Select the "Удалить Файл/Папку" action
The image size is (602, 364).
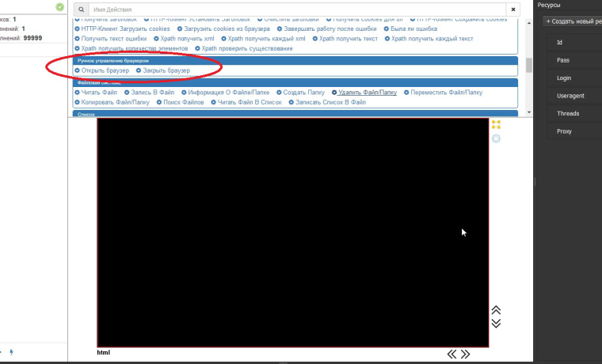click(x=364, y=93)
